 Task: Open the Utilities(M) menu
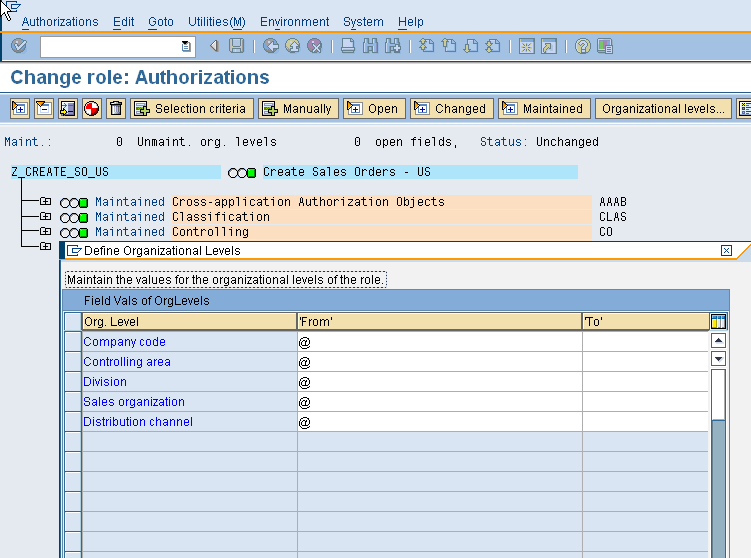point(216,22)
